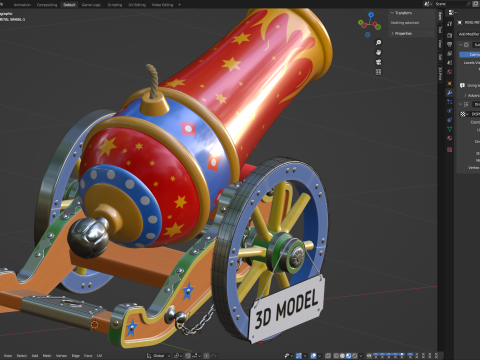Open the World properties tab icon
Image resolution: width=480 pixels, height=360 pixels.
pyautogui.click(x=449, y=72)
